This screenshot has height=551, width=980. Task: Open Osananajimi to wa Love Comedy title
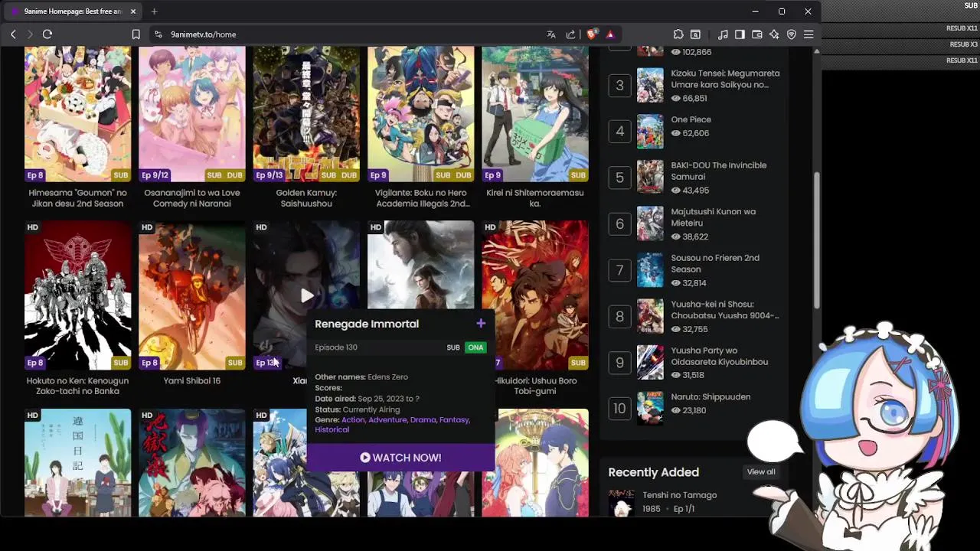tap(192, 198)
